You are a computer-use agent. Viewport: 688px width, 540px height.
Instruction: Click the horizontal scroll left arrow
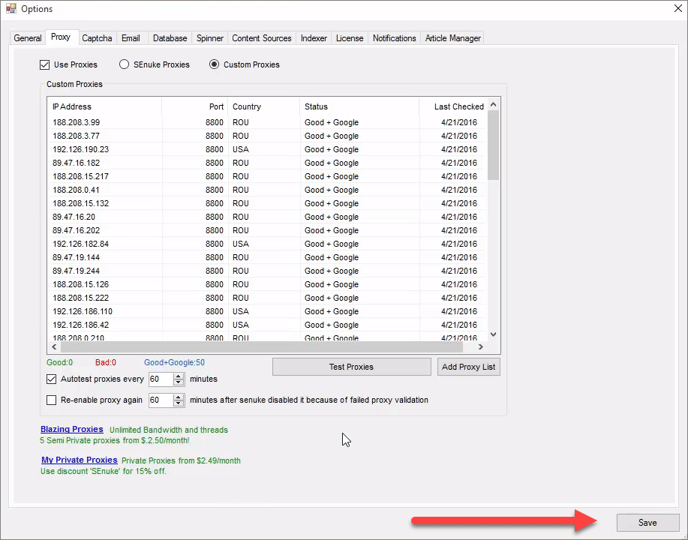pos(54,347)
